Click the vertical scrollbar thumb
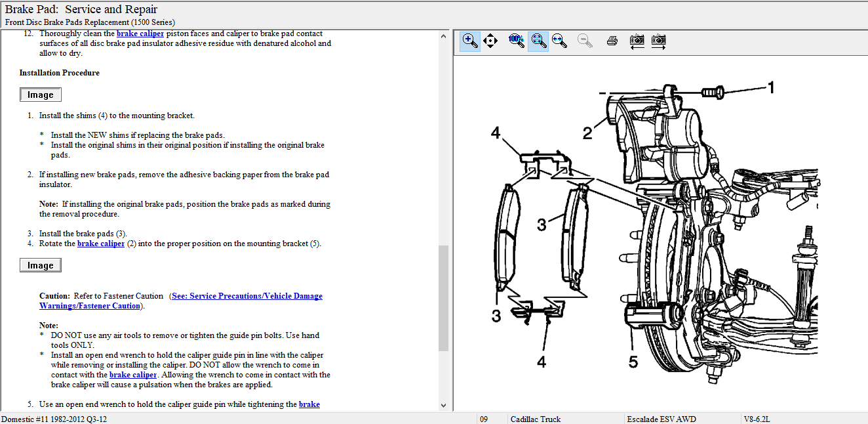Image resolution: width=868 pixels, height=424 pixels. click(443, 299)
